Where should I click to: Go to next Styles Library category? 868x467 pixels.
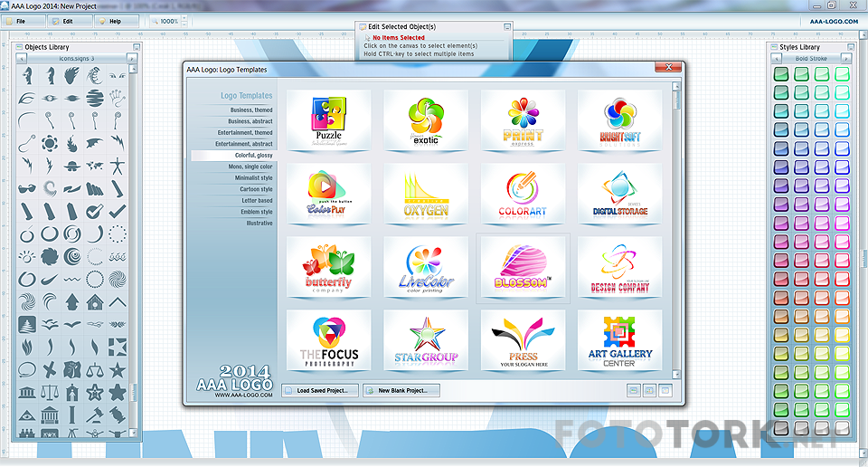846,58
